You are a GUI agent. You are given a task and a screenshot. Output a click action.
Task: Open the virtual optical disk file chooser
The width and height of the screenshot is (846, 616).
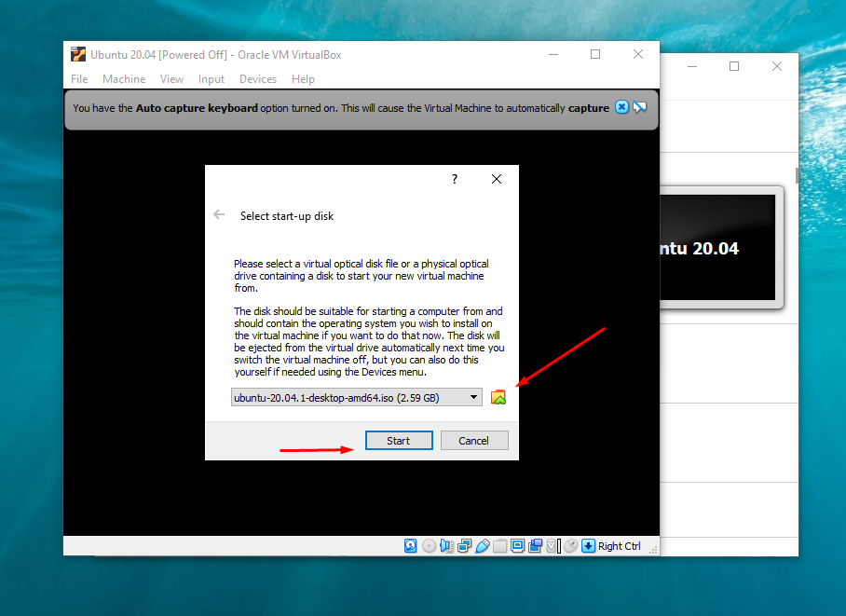click(498, 396)
